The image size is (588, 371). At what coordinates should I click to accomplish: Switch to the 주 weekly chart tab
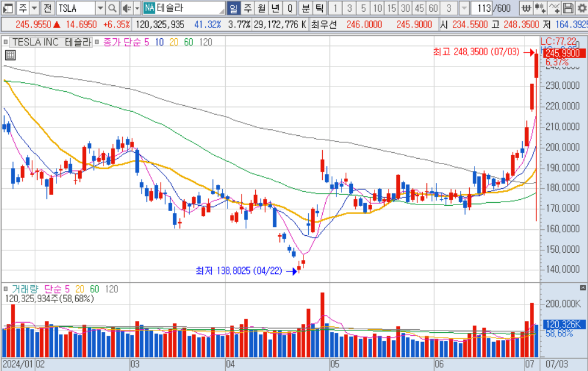click(x=248, y=8)
